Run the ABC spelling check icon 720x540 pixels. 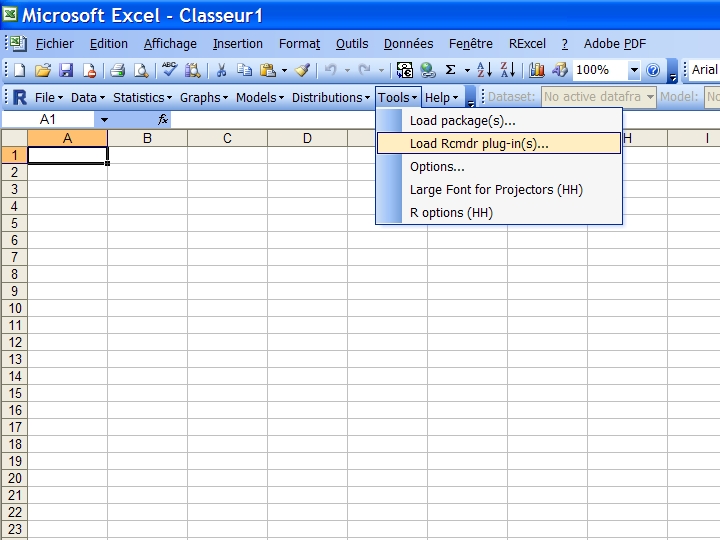[x=169, y=70]
